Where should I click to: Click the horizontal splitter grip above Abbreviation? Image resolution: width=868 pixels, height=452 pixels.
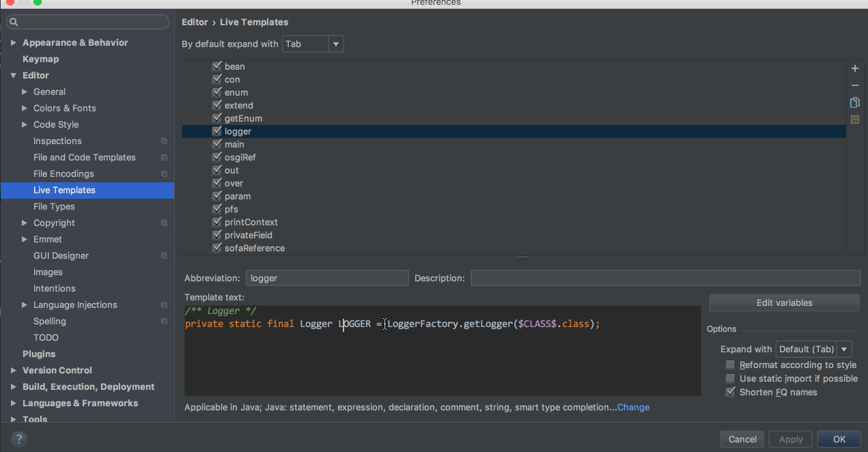(x=522, y=257)
